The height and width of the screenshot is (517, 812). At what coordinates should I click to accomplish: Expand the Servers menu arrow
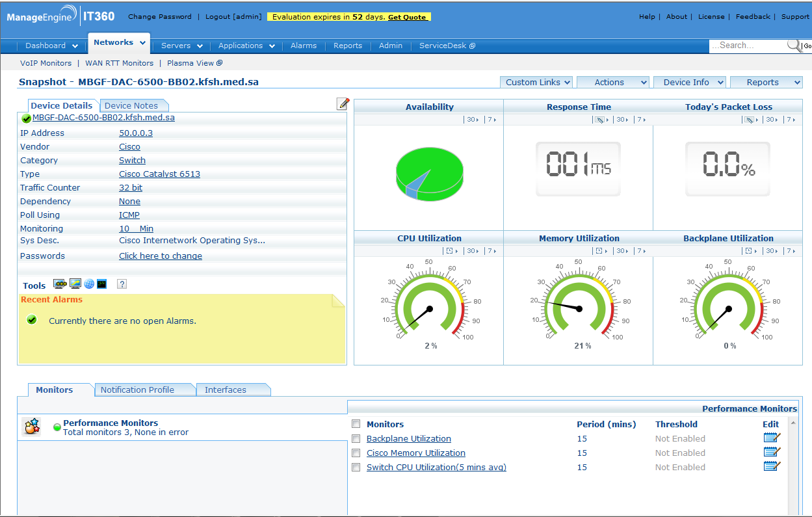(200, 46)
